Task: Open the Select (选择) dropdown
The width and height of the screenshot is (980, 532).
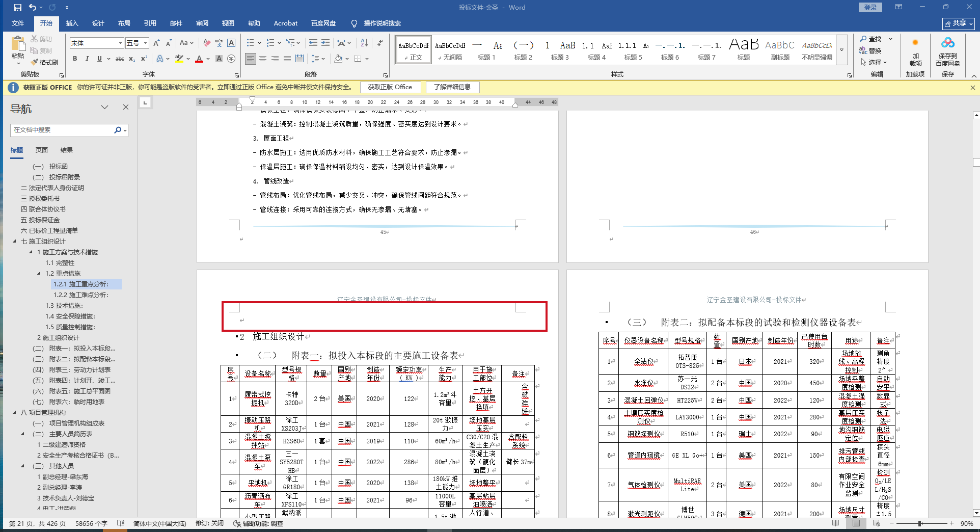Action: coord(874,62)
